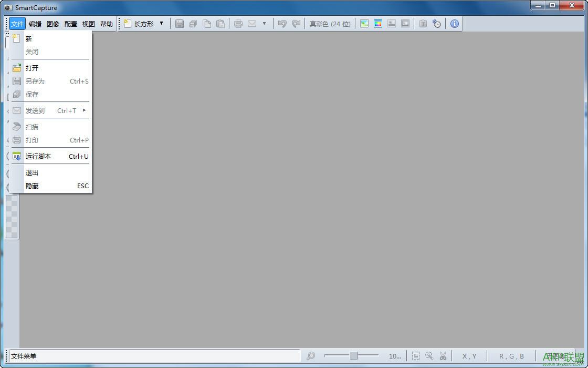The height and width of the screenshot is (368, 588).
Task: Click the 新 menu item
Action: click(29, 38)
